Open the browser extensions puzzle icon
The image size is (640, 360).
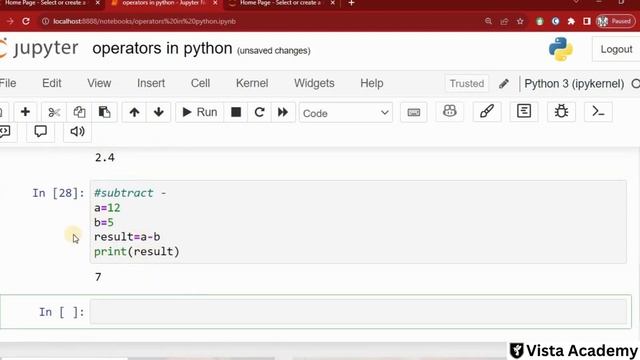click(571, 21)
